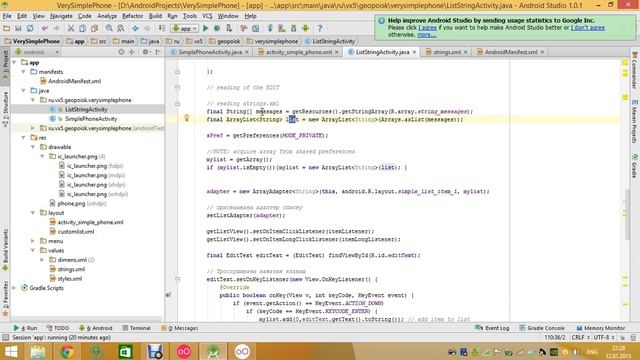Switch to activity_simple_phone.xml tab
This screenshot has height=360, width=640.
299,52
